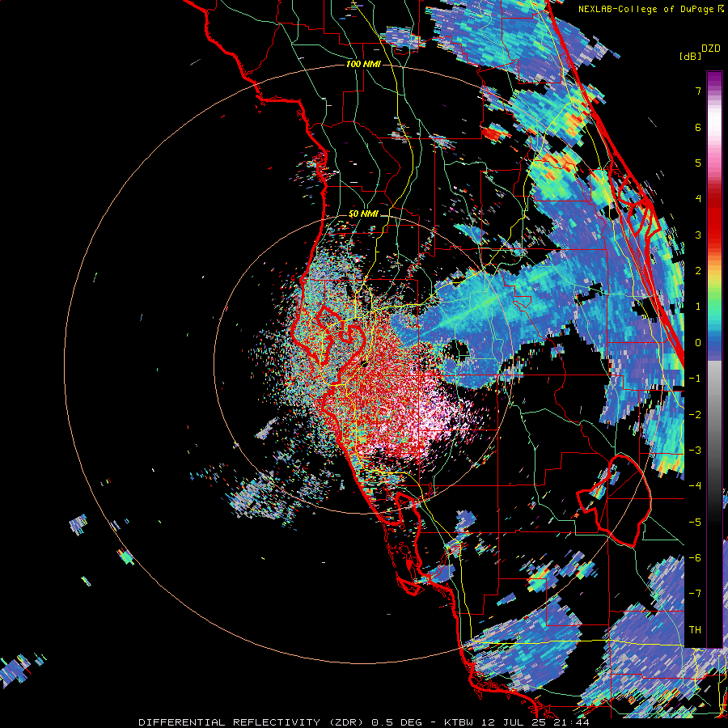Click the 7 value on the color scale
Viewport: 728px width, 728px height.
698,91
